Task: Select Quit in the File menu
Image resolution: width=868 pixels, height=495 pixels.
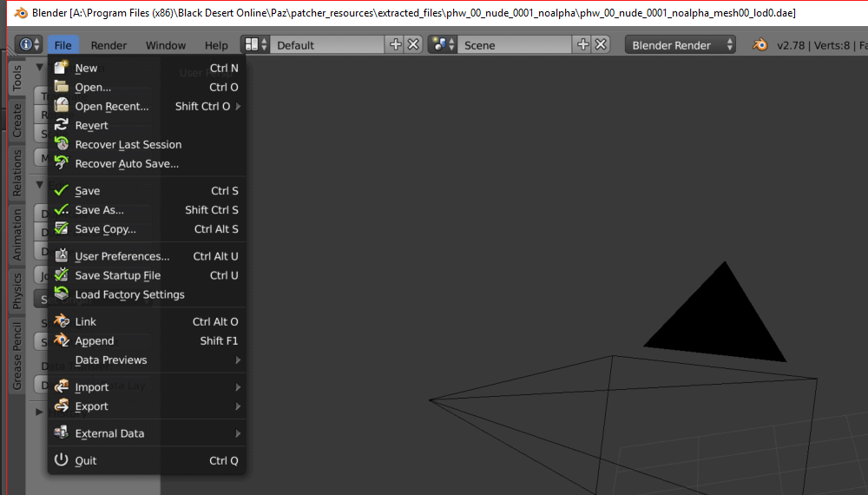Action: tap(86, 461)
